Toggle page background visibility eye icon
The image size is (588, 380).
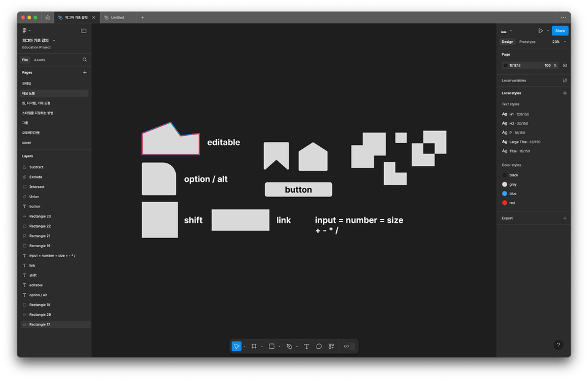tap(565, 65)
